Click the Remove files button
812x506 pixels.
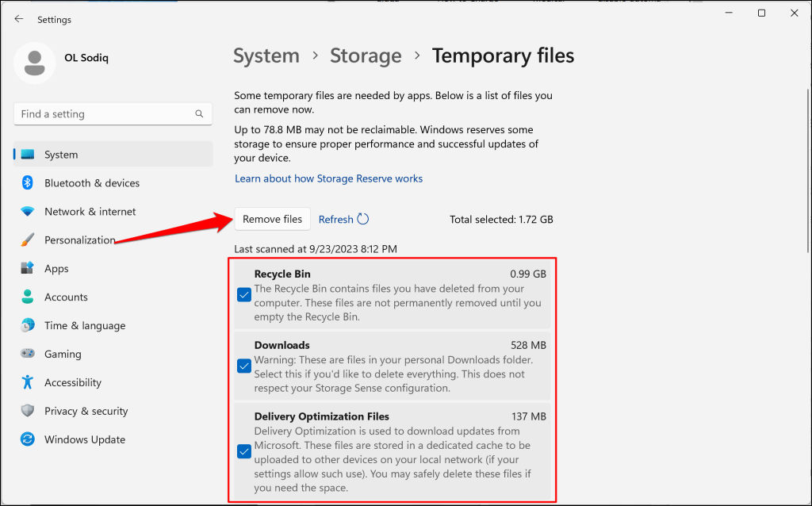272,220
